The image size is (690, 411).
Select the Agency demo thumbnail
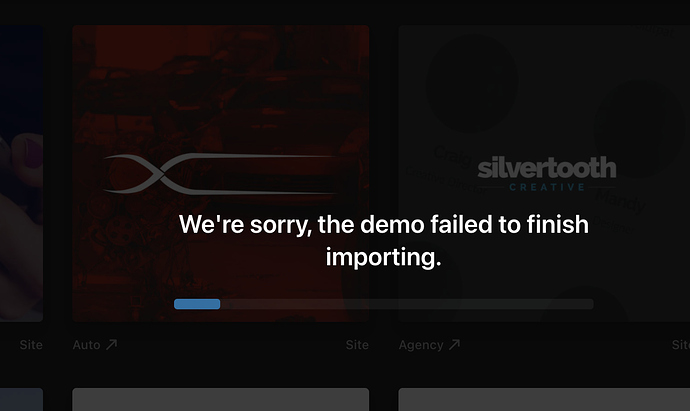pyautogui.click(x=544, y=173)
